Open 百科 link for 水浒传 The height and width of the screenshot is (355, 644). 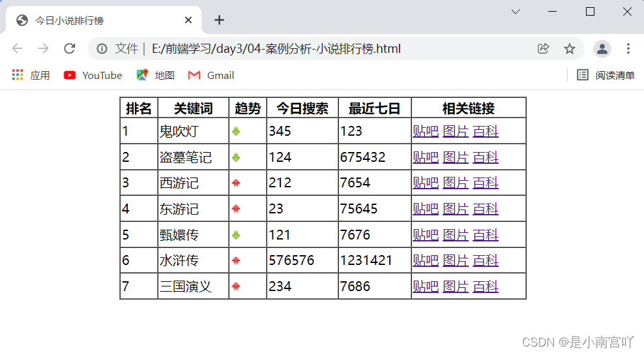pyautogui.click(x=486, y=260)
